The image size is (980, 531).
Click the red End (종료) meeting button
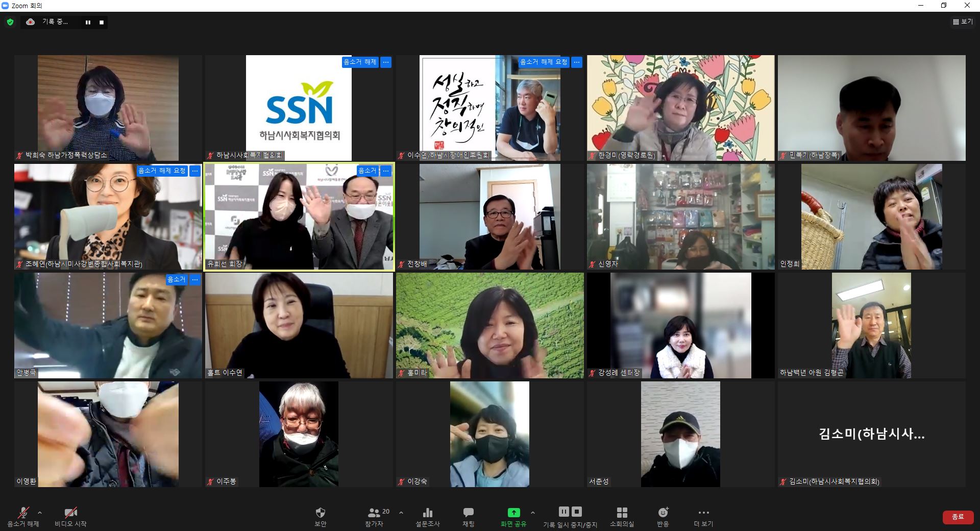[957, 517]
